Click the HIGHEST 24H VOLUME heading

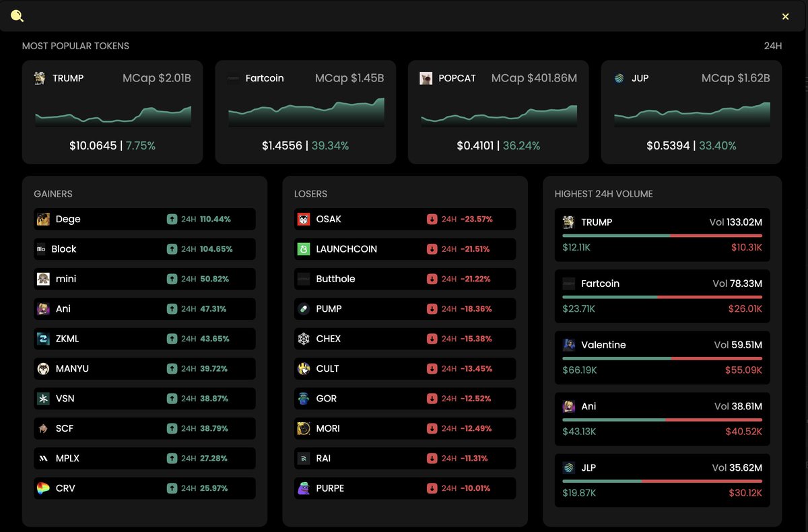(x=604, y=194)
